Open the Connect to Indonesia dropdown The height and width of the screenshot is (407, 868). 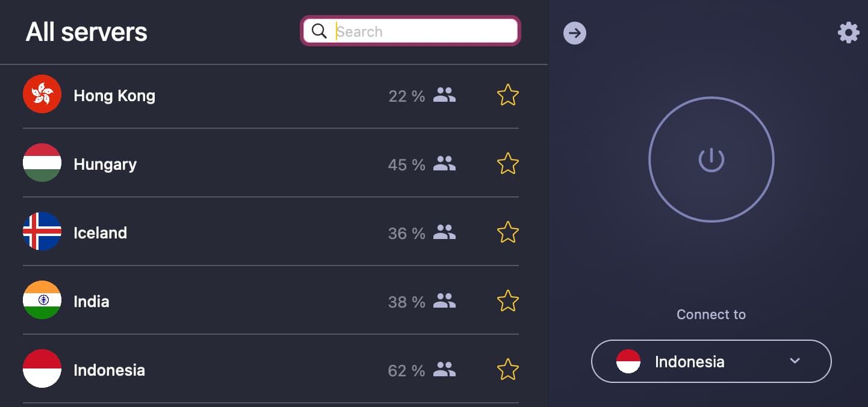(711, 361)
